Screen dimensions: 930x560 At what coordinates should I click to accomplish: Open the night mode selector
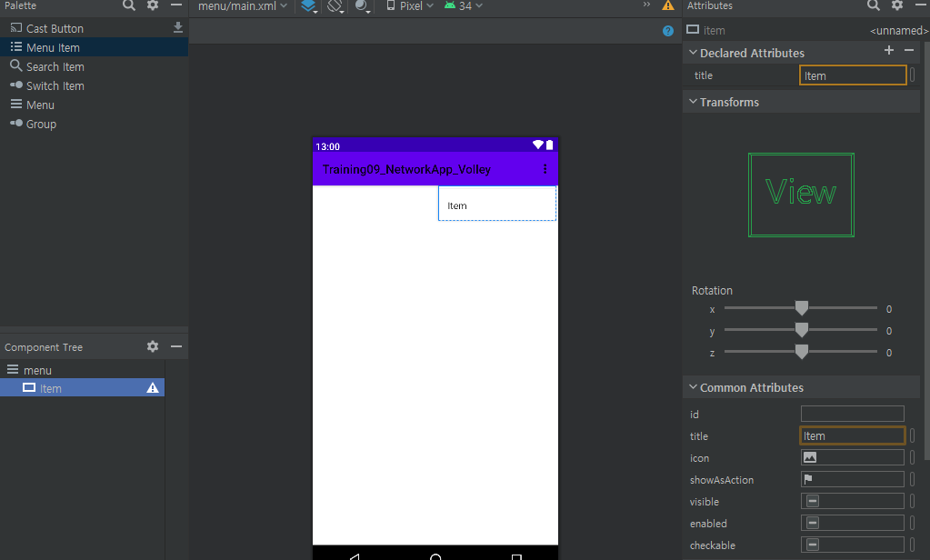pos(363,6)
